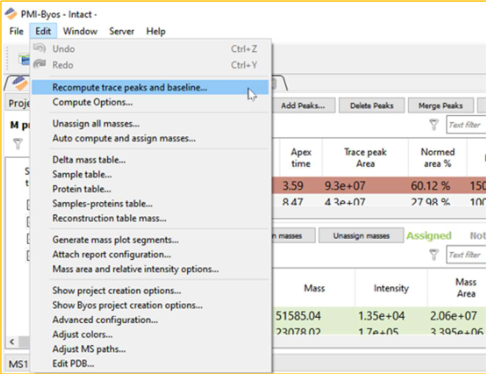The height and width of the screenshot is (374, 486).
Task: Focus the masses table Text filter field
Action: (466, 255)
